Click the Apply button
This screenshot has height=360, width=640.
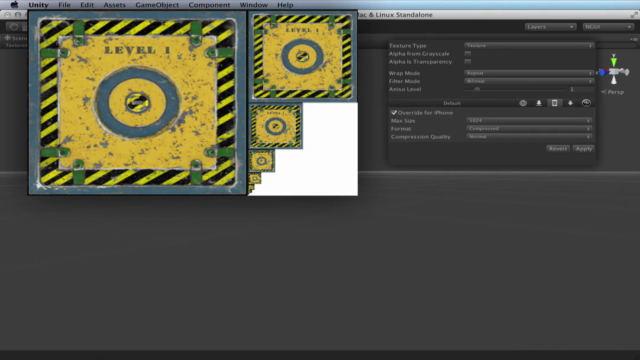coord(583,149)
